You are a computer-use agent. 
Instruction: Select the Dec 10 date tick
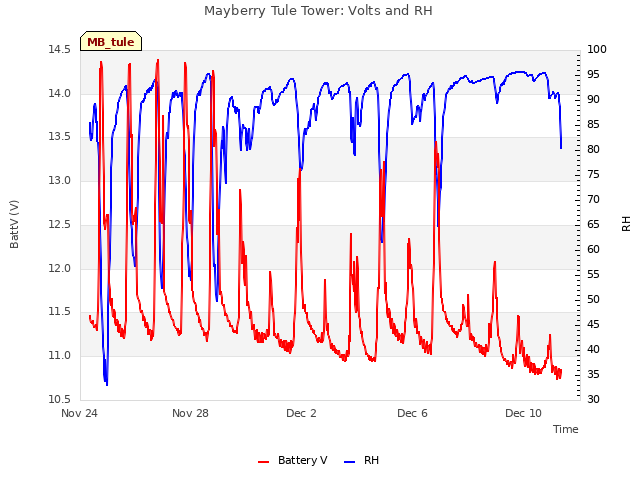523,413
